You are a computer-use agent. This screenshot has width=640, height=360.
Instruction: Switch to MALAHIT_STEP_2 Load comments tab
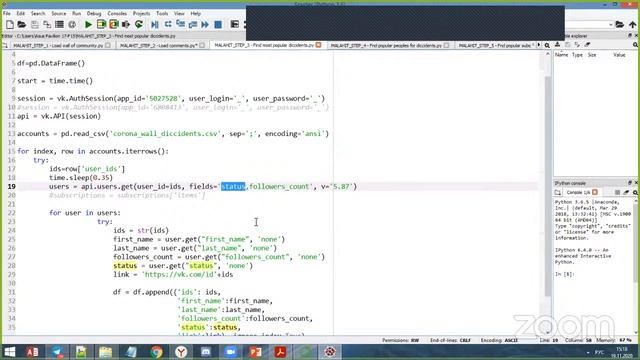pos(158,45)
